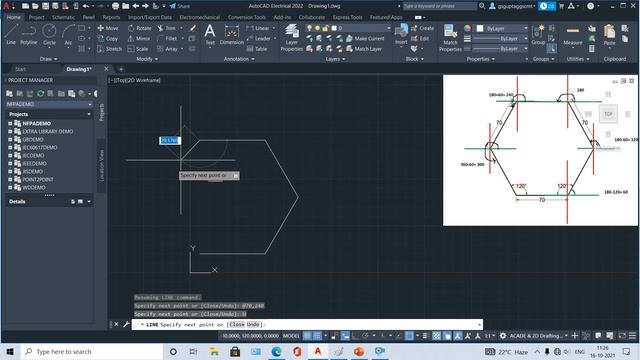This screenshot has height=360, width=640.
Task: Click the Paste clipboard icon
Action: tap(609, 35)
